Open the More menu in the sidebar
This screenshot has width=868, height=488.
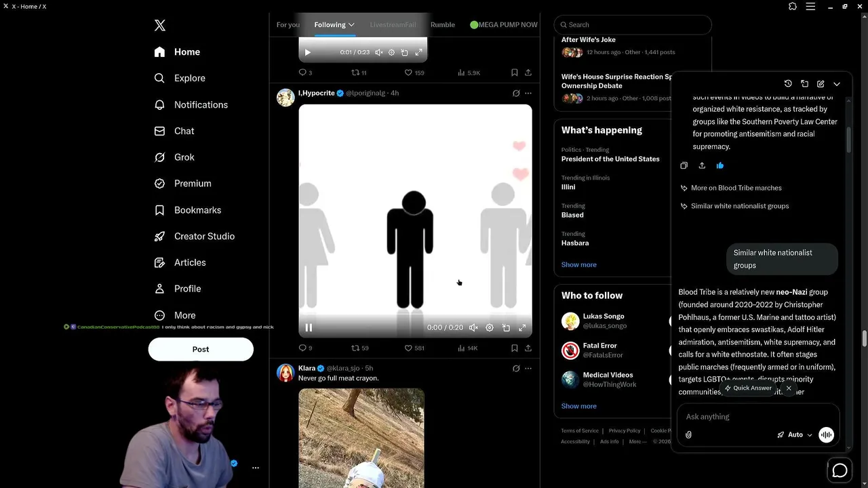[x=175, y=315]
